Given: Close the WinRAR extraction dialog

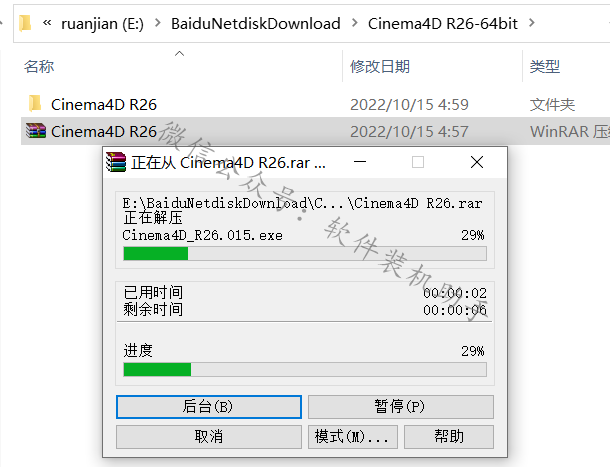Looking at the screenshot, I should (x=477, y=162).
